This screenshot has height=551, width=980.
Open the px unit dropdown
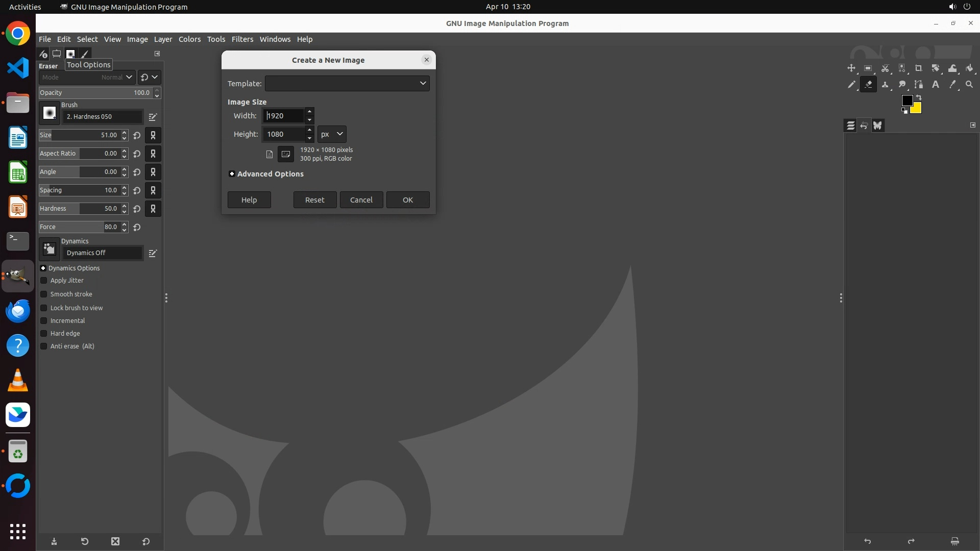[332, 134]
